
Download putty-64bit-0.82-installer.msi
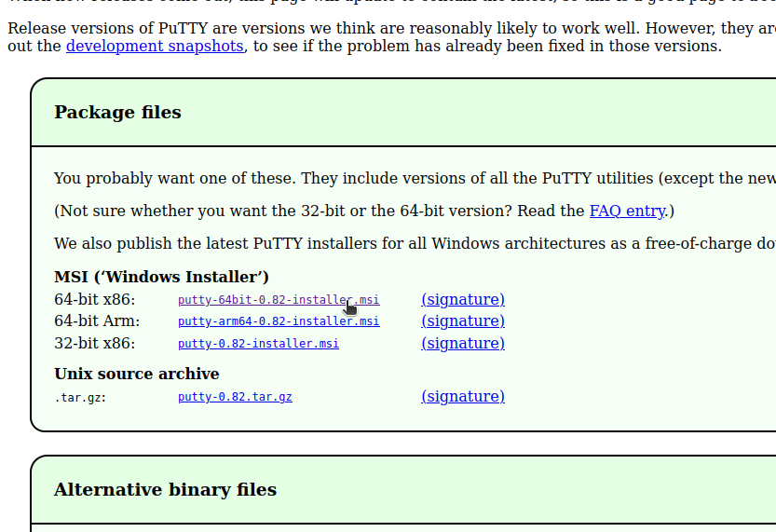[279, 300]
